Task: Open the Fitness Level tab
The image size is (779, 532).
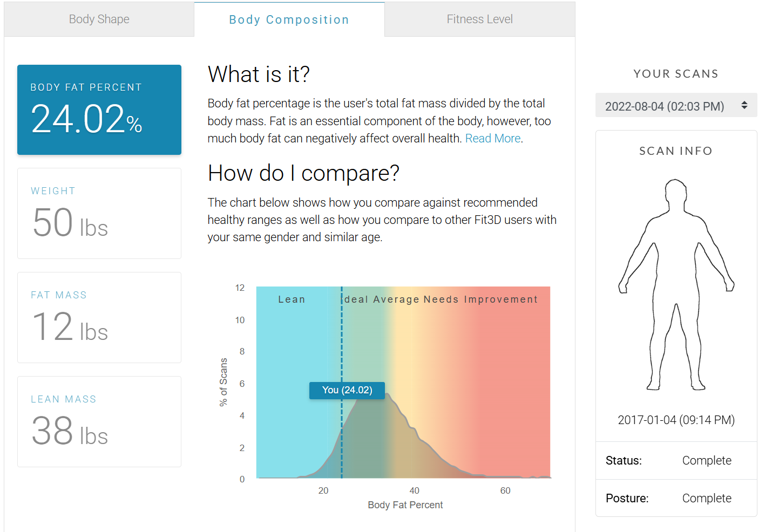Action: tap(479, 19)
